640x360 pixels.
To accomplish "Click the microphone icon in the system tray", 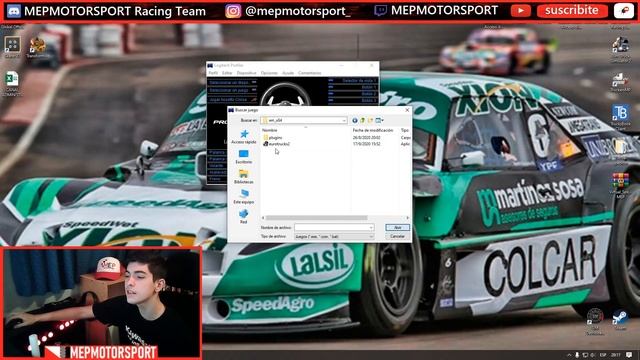I will pyautogui.click(x=577, y=355).
